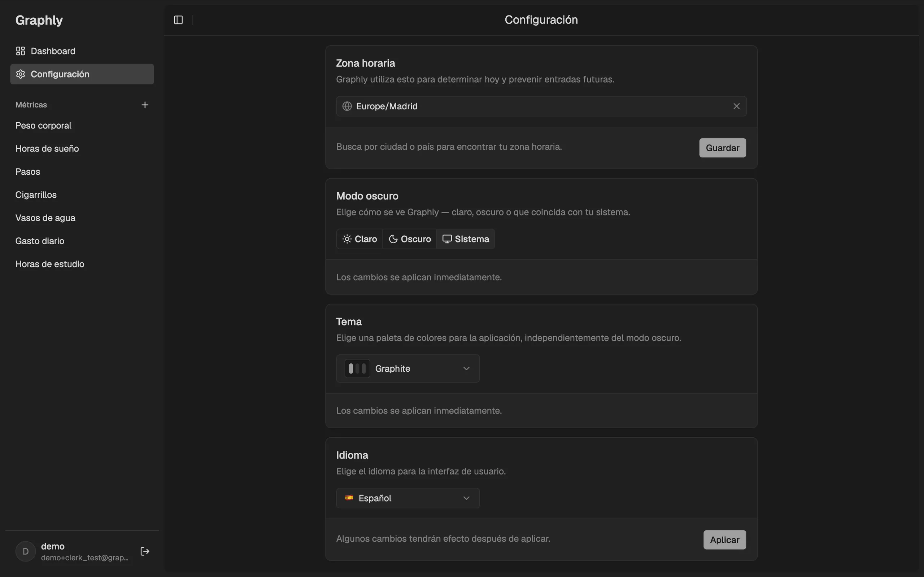Open the Graphite theme dropdown
The height and width of the screenshot is (577, 924).
click(x=407, y=368)
